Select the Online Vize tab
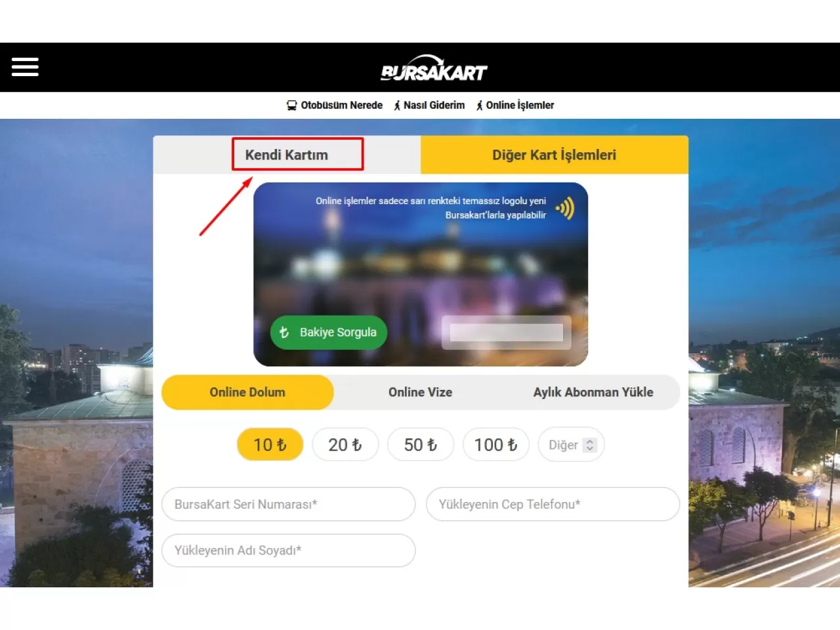 (x=421, y=392)
